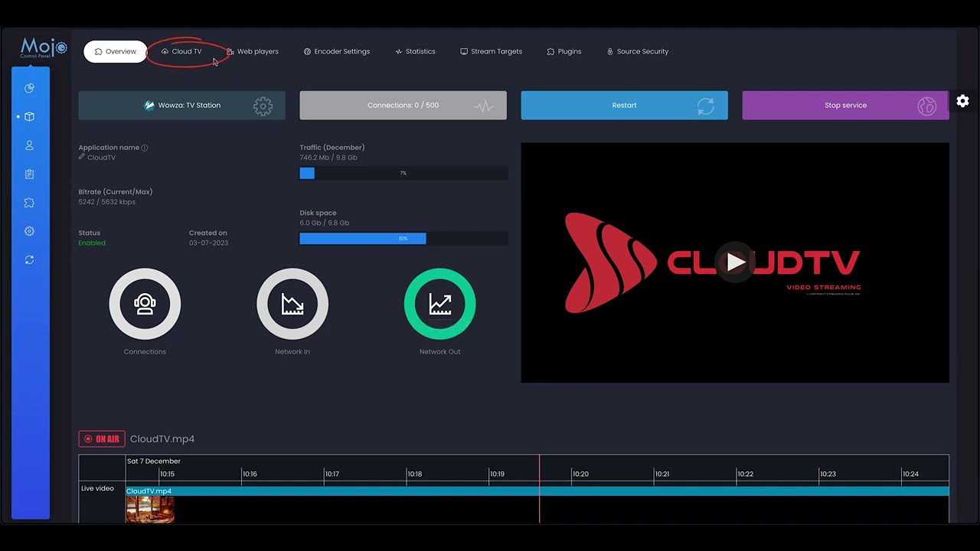This screenshot has width=980, height=551.
Task: Select the Connections headset chart circle
Action: click(145, 304)
